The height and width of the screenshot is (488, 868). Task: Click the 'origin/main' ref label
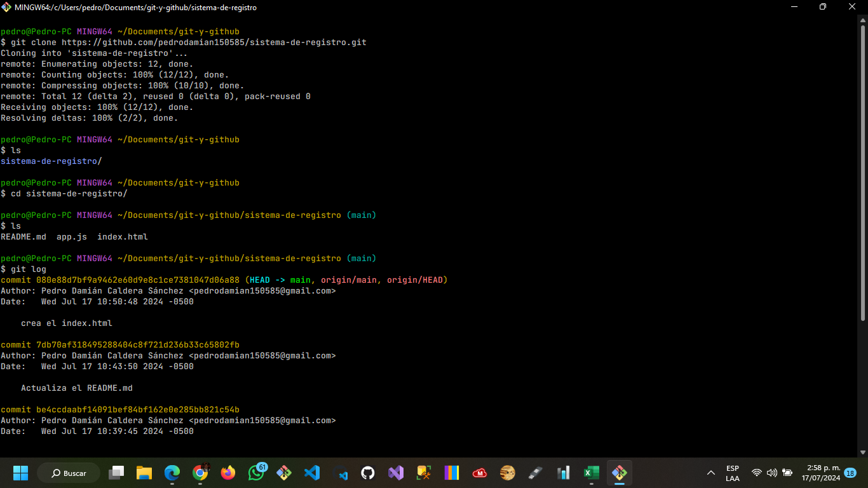click(349, 280)
